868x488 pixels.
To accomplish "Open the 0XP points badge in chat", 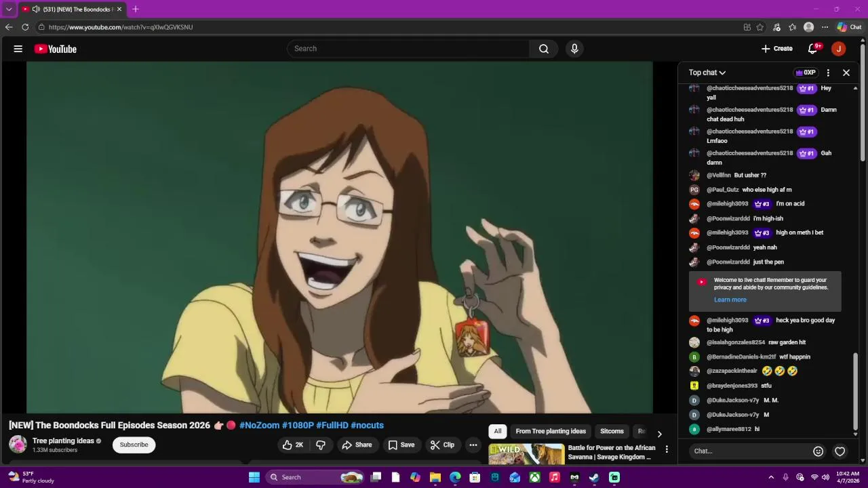I will click(x=805, y=73).
